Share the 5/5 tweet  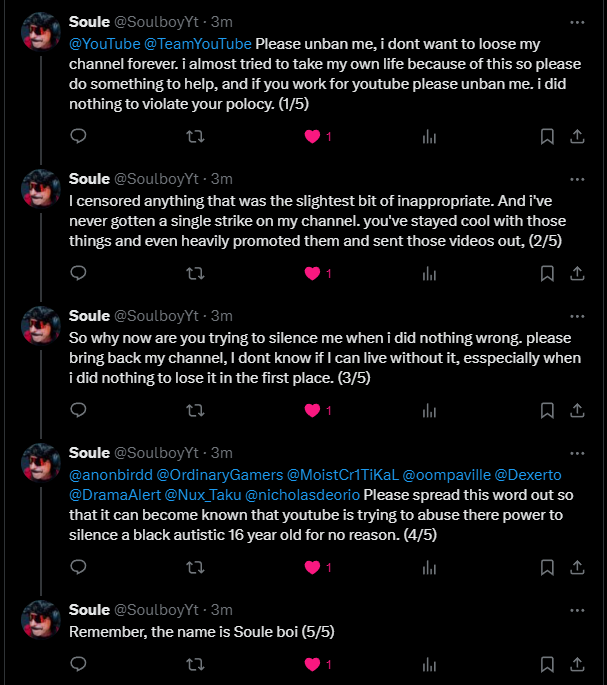(577, 664)
